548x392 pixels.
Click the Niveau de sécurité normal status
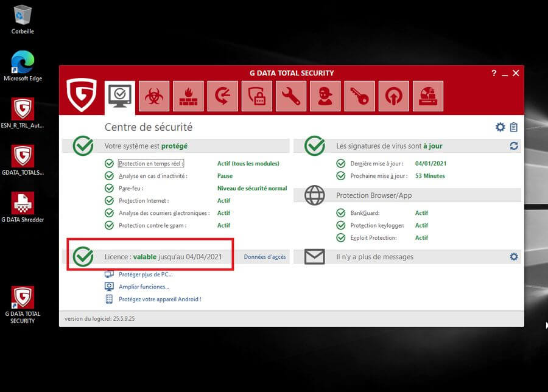point(252,188)
